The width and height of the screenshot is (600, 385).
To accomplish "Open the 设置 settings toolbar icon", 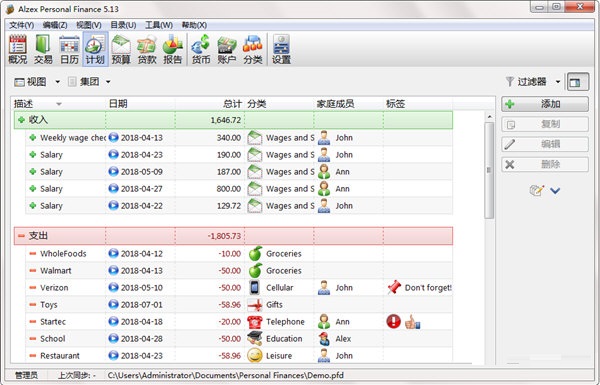I will [x=281, y=49].
